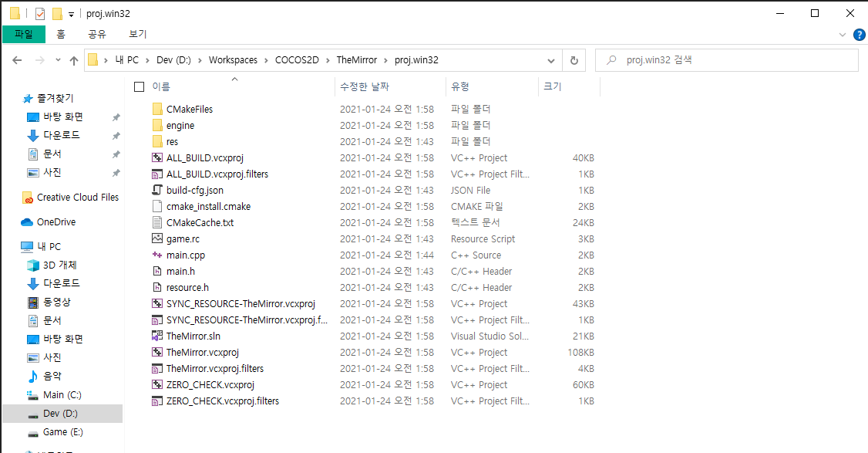Viewport: 868px width, 453px height.
Task: Click the resource.h header file icon
Action: point(157,287)
